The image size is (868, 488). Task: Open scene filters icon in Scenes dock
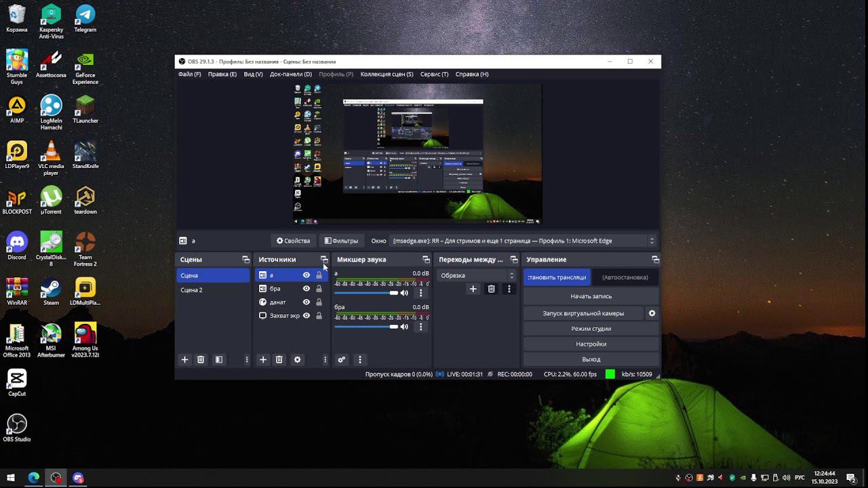[x=219, y=360]
